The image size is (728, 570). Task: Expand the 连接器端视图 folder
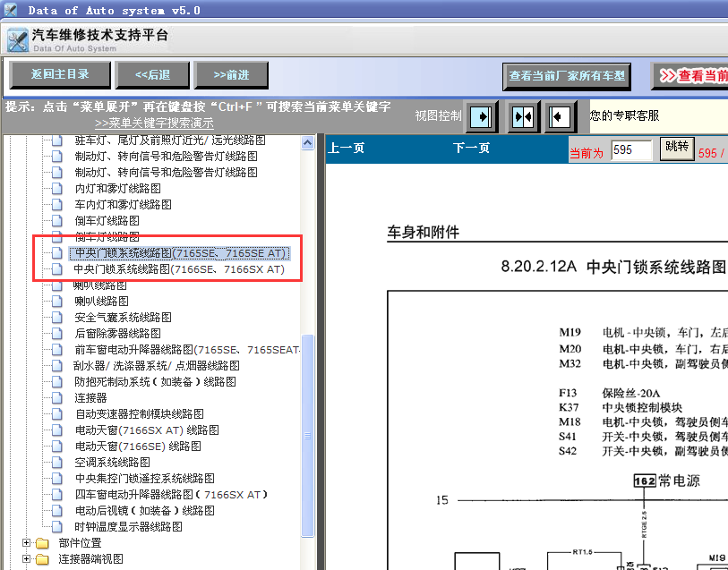point(27,559)
